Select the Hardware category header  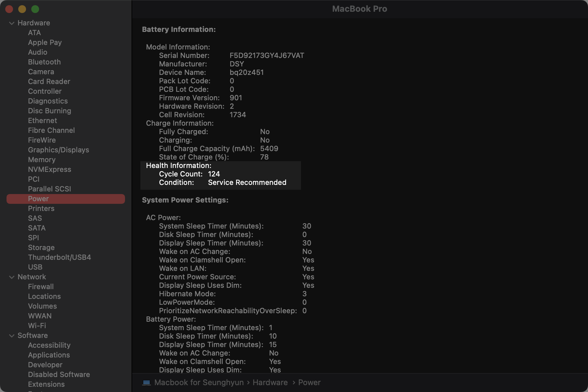[x=34, y=23]
